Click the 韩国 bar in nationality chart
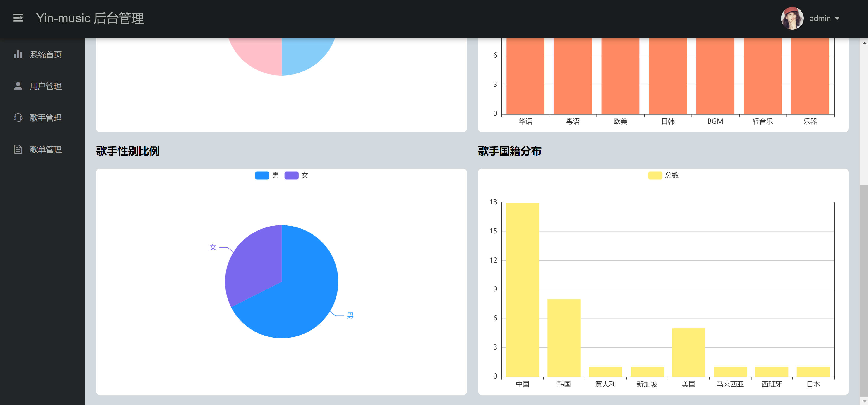 tap(564, 338)
